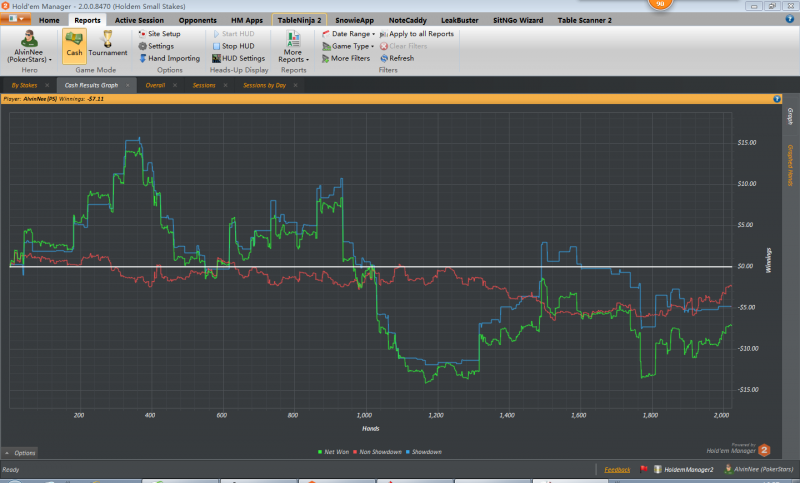Expand the Game Type dropdown
Image resolution: width=800 pixels, height=483 pixels.
click(347, 46)
